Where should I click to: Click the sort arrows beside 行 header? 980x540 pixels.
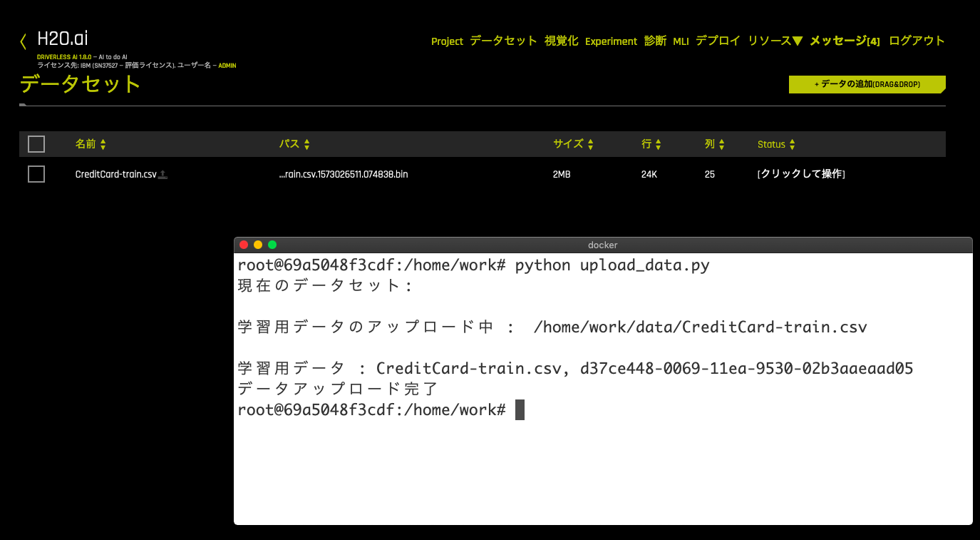point(658,144)
